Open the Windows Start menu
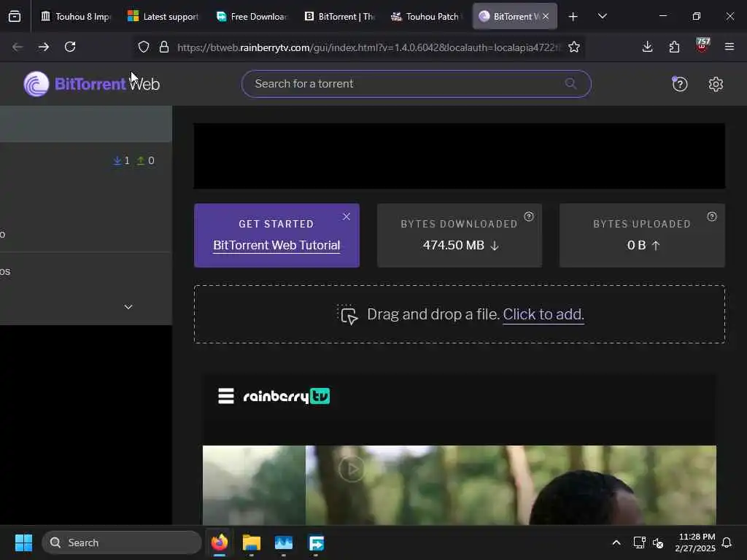 point(23,542)
